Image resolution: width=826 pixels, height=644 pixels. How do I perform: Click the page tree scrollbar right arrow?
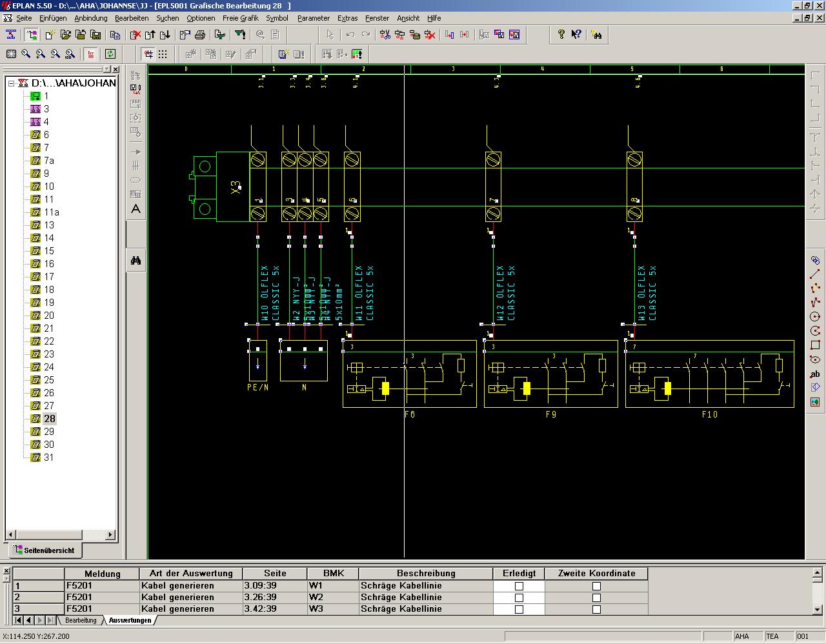click(x=110, y=534)
